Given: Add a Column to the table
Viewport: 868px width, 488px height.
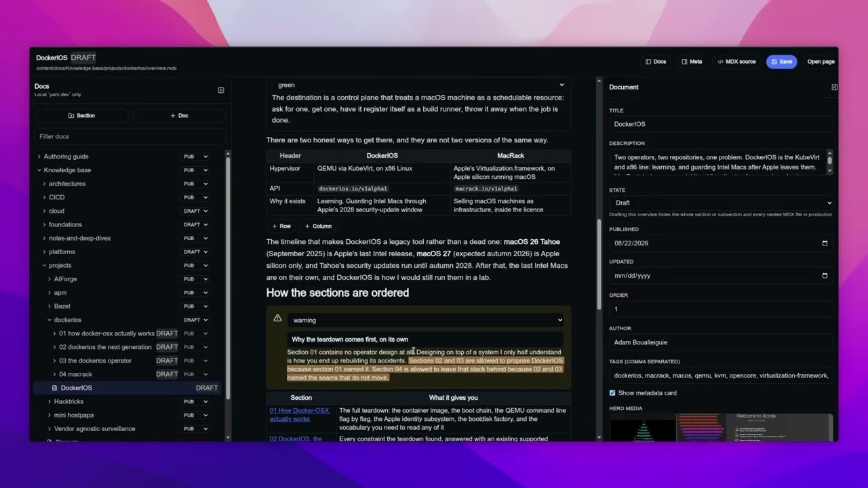Looking at the screenshot, I should (318, 226).
